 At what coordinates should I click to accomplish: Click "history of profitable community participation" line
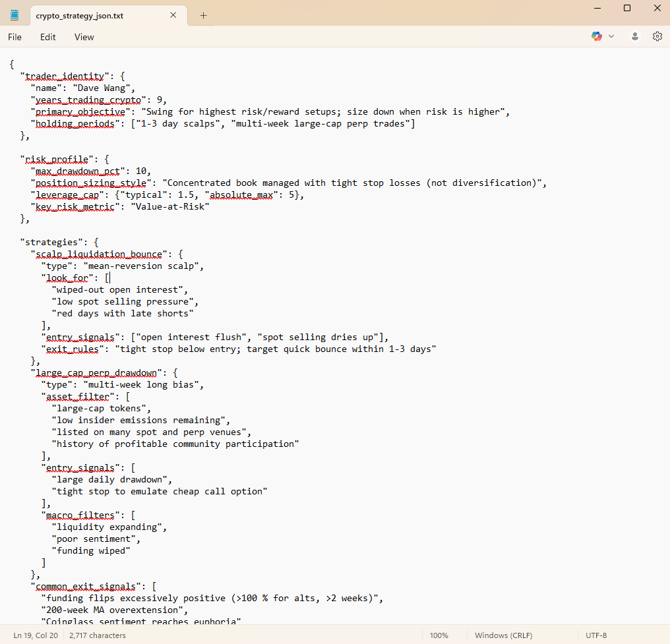[175, 444]
